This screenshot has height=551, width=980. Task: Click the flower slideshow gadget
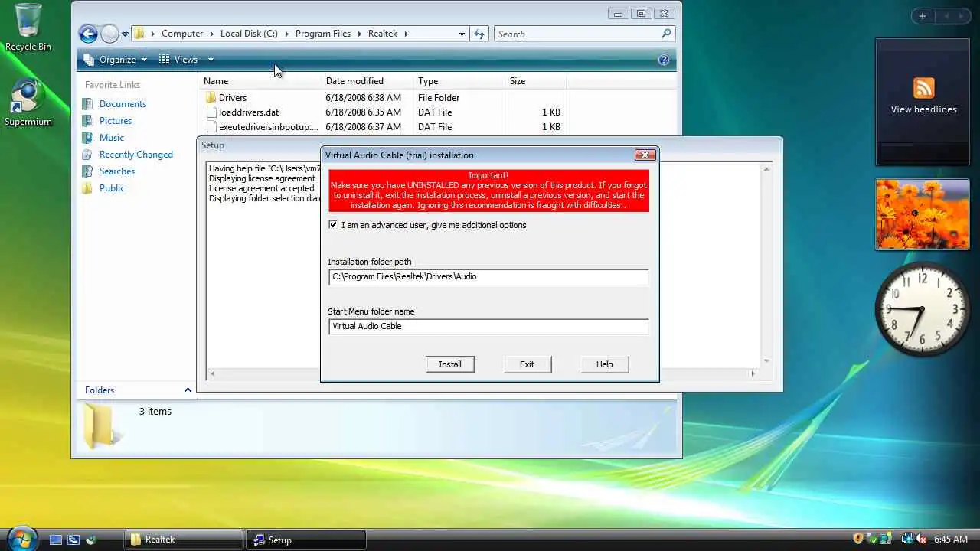923,214
